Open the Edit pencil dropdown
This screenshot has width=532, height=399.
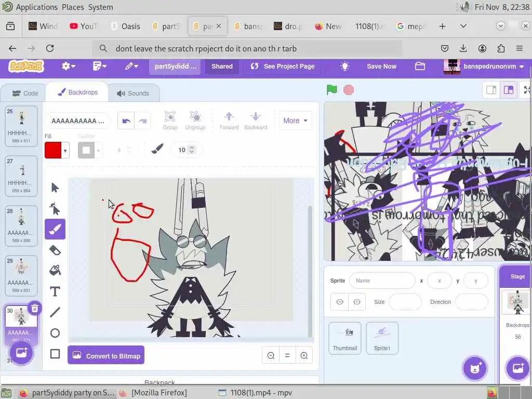(x=131, y=66)
